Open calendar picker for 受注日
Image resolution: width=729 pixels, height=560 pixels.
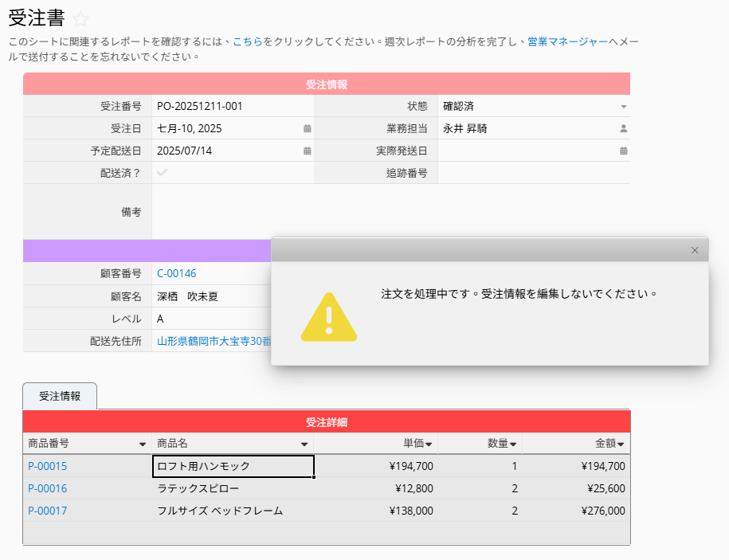tap(307, 128)
